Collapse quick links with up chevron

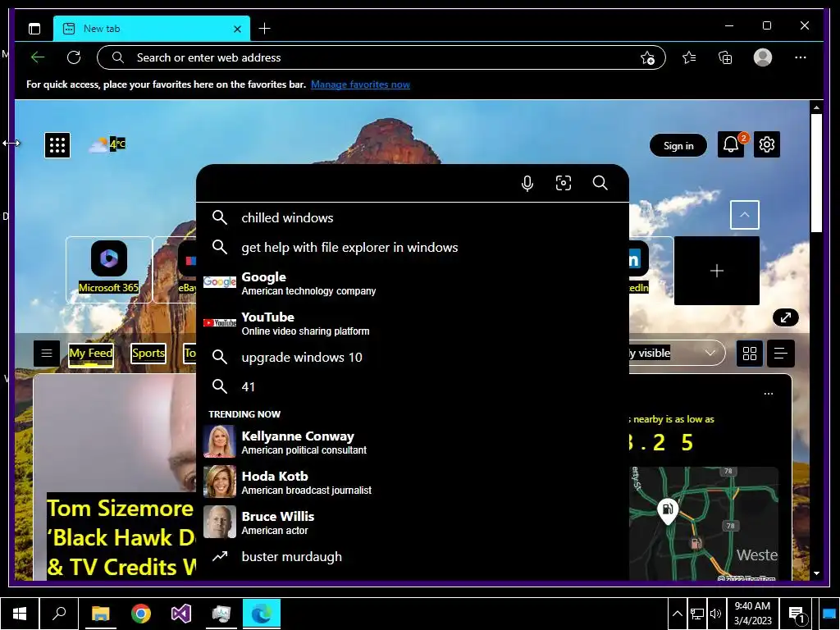pos(745,215)
